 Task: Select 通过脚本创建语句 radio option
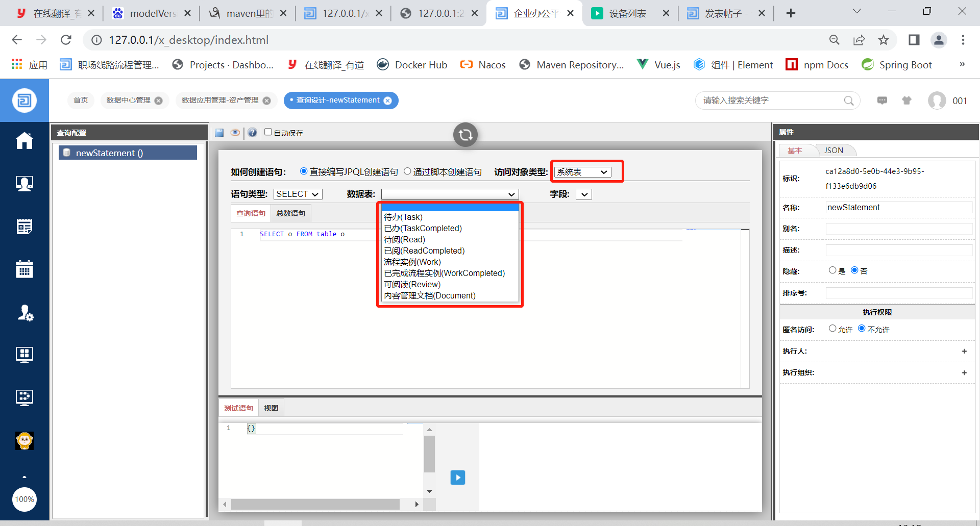click(407, 171)
